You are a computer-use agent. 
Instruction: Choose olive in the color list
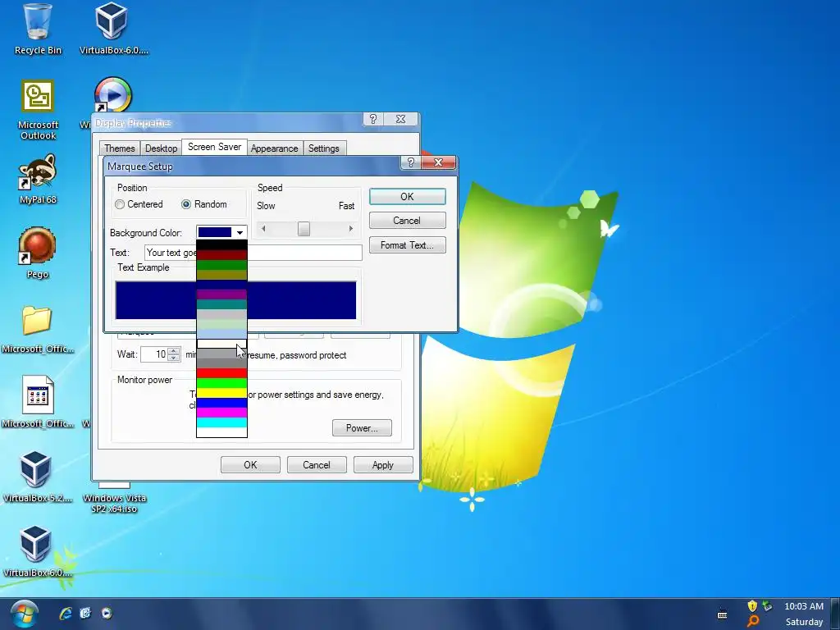coord(221,275)
